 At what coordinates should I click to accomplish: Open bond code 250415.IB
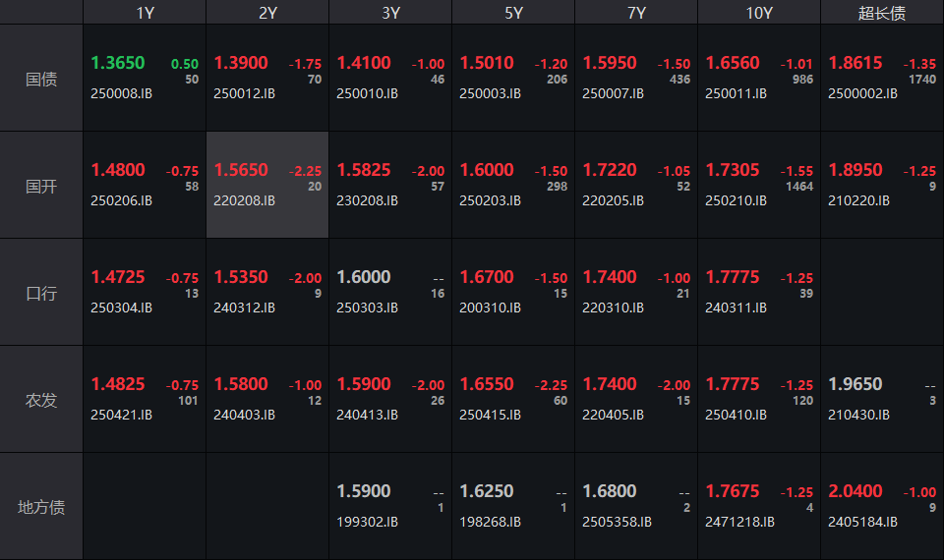coord(490,415)
